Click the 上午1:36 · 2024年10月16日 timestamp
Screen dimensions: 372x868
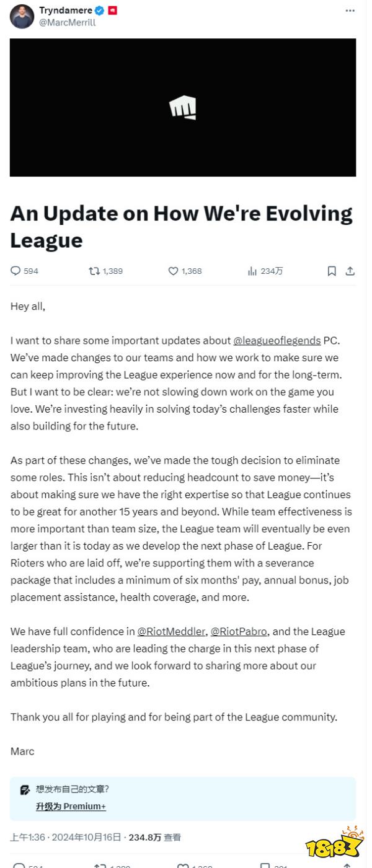point(65,837)
